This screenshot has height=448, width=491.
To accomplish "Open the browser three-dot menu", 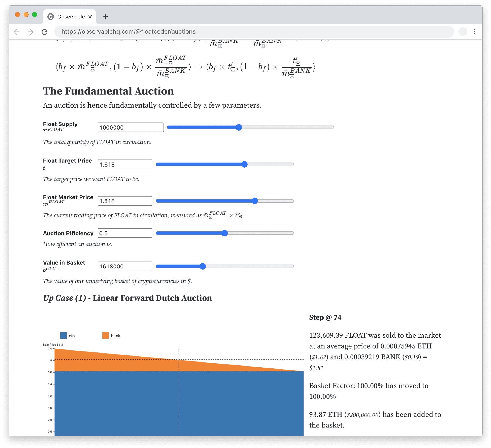I will tap(475, 32).
